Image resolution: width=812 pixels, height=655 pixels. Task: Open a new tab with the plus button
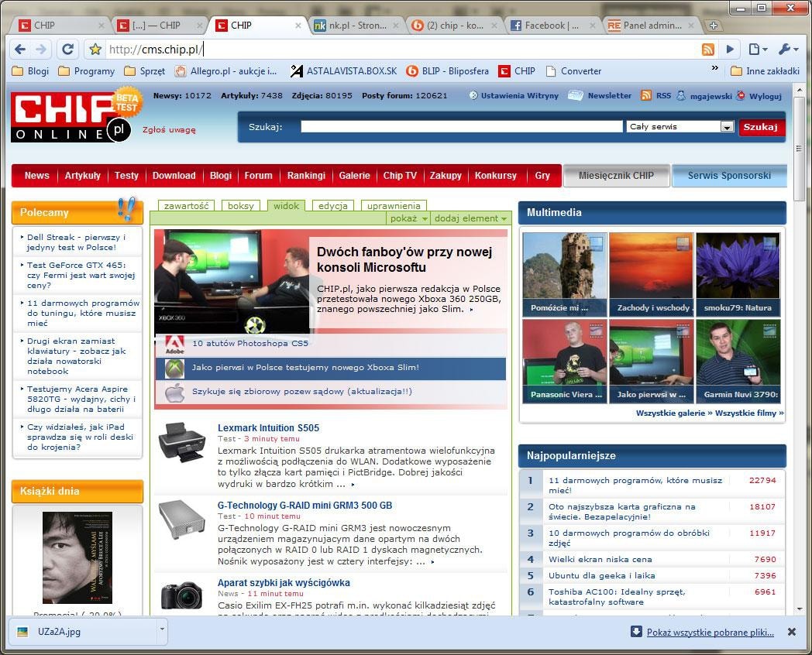pyautogui.click(x=713, y=26)
